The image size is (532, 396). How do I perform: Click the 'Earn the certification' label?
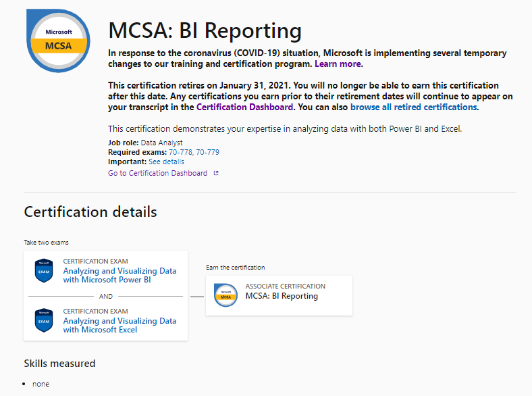coord(236,268)
